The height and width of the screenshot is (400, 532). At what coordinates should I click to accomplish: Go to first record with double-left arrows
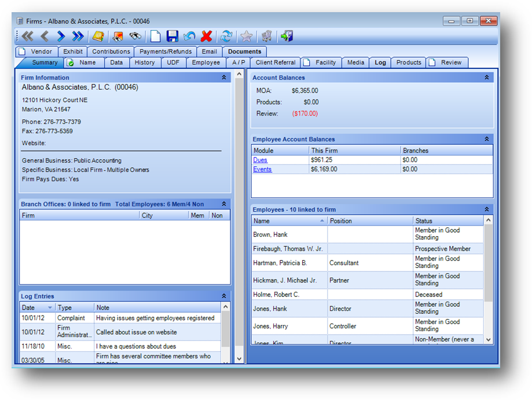coord(27,36)
